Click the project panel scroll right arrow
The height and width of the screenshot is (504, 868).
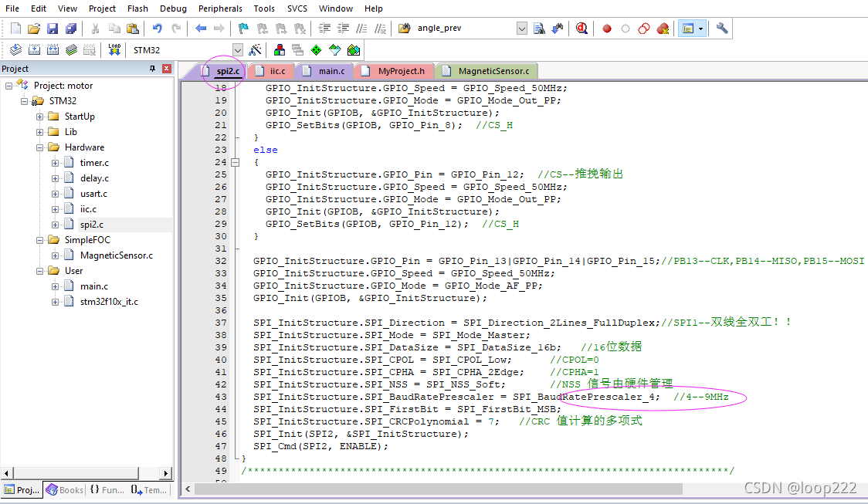pyautogui.click(x=165, y=473)
